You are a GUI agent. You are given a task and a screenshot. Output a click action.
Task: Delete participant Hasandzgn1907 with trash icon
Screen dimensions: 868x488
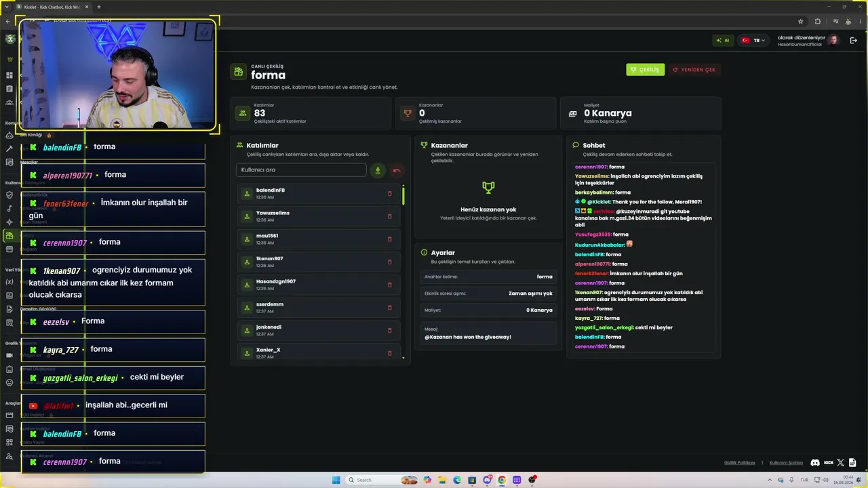coord(389,285)
